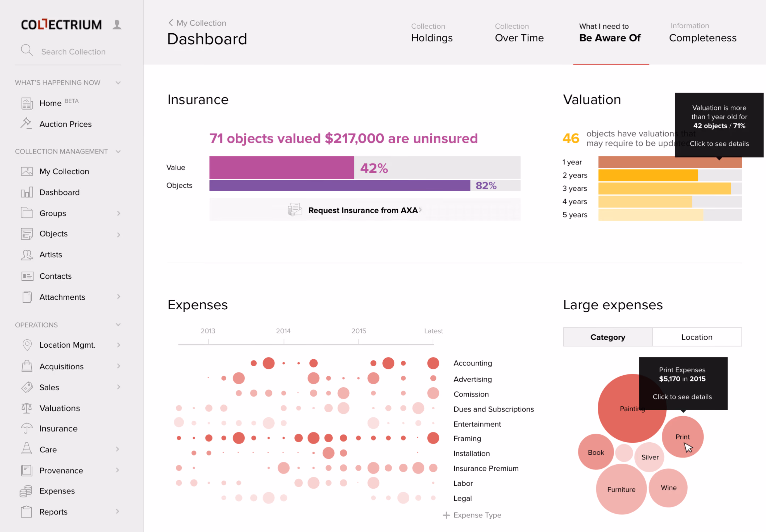Collapse the Collection Management section
766x532 pixels.
(x=118, y=152)
